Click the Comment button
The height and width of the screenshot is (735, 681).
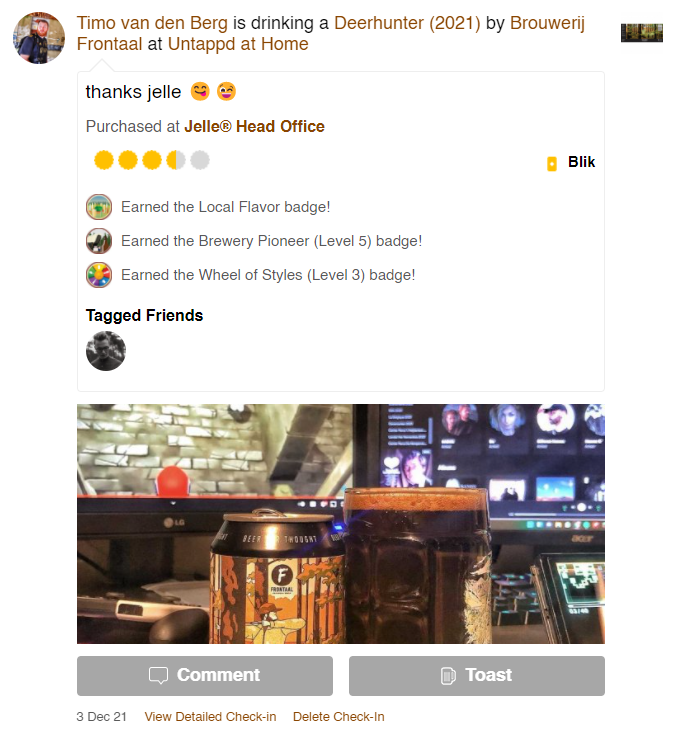(x=205, y=675)
